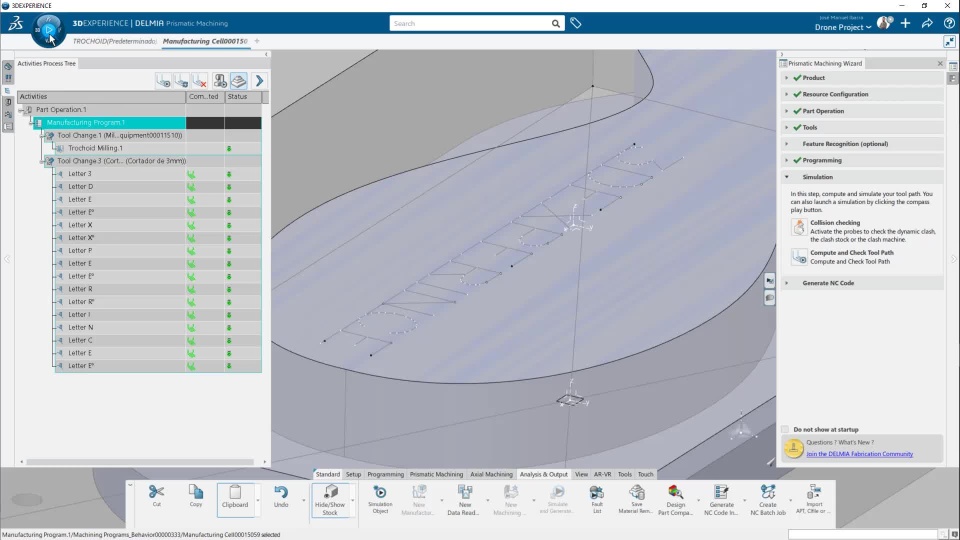Viewport: 960px width, 540px height.
Task: Expand Feature Recognition (optional) section
Action: coord(787,144)
